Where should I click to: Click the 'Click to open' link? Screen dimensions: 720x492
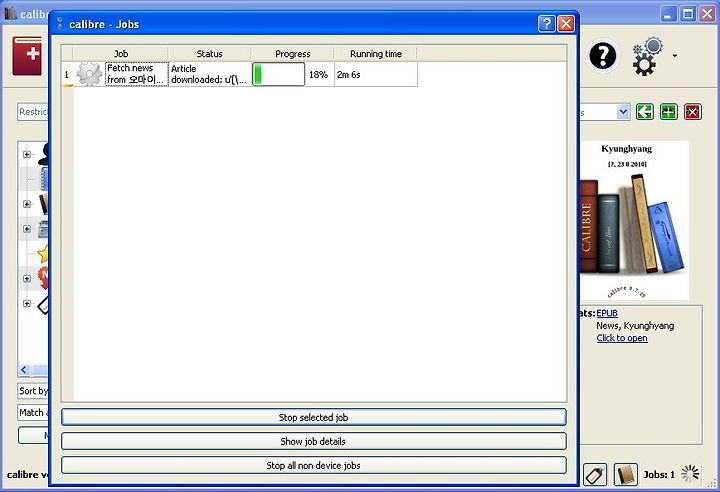tap(622, 338)
